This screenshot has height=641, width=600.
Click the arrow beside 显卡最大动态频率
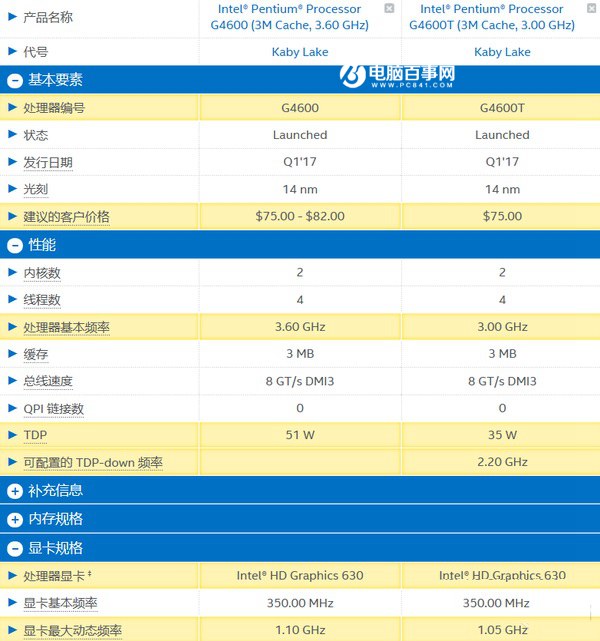[x=12, y=630]
